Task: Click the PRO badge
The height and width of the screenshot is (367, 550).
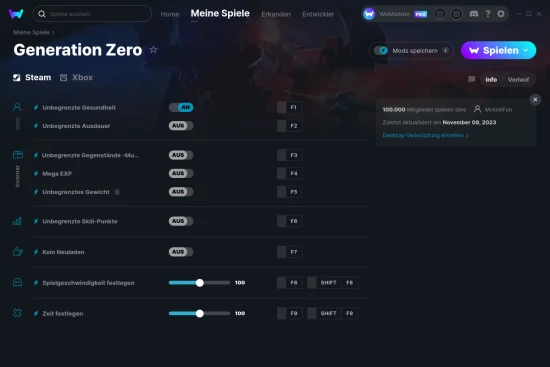Action: click(421, 14)
